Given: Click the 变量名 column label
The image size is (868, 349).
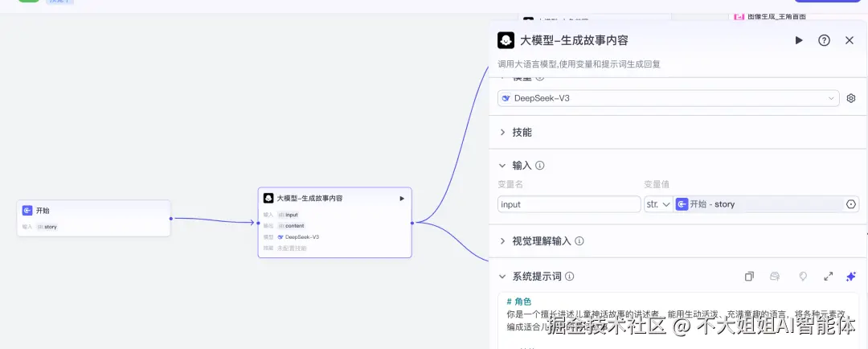Looking at the screenshot, I should [x=510, y=184].
